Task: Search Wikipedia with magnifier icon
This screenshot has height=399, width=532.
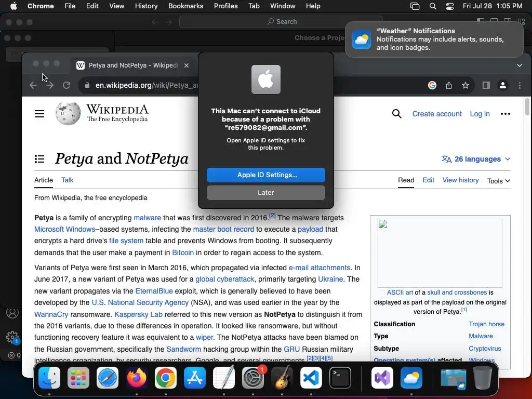Action: point(396,114)
